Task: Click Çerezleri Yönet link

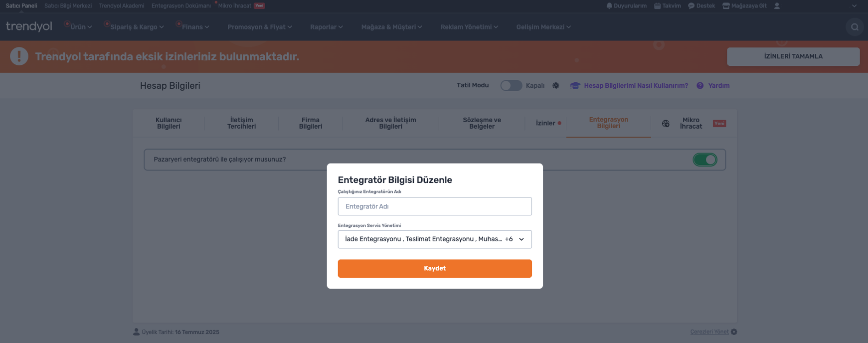Action: coord(709,332)
